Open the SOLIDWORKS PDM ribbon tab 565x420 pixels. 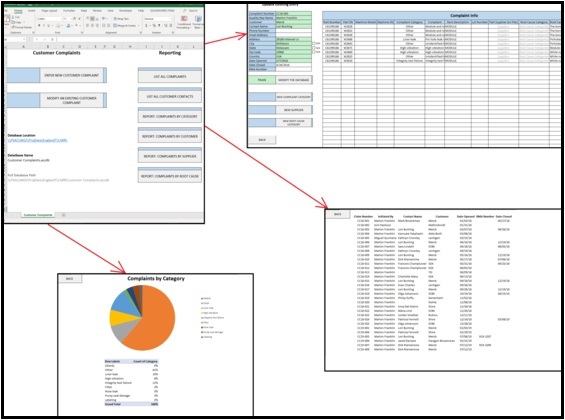162,11
